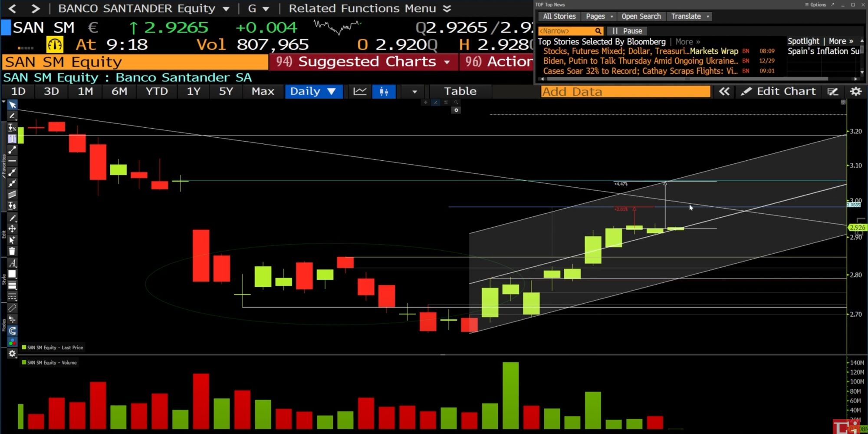The height and width of the screenshot is (434, 868).
Task: Select the pointer arrow tool
Action: pos(12,105)
